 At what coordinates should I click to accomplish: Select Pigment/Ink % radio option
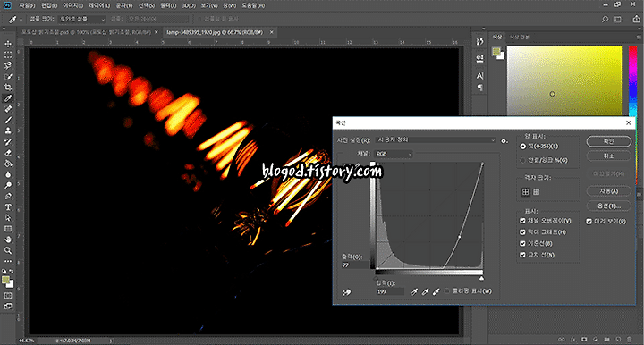point(523,160)
